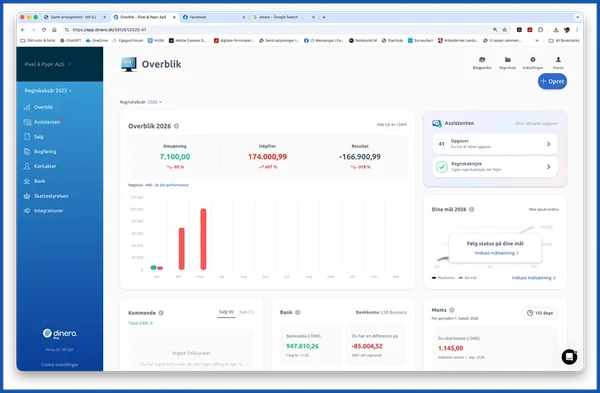Open Regnskabstjek card chevron arrow
Screen dimensions: 600x393
[x=548, y=167]
